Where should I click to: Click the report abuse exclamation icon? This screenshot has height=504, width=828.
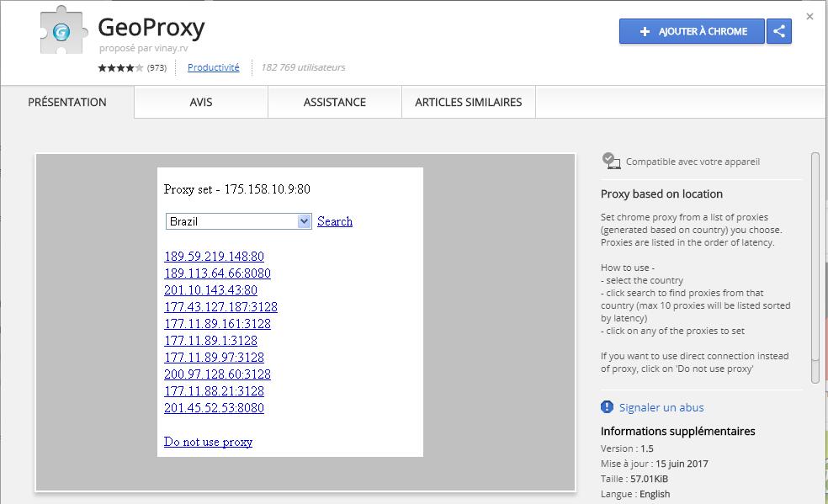pos(607,407)
